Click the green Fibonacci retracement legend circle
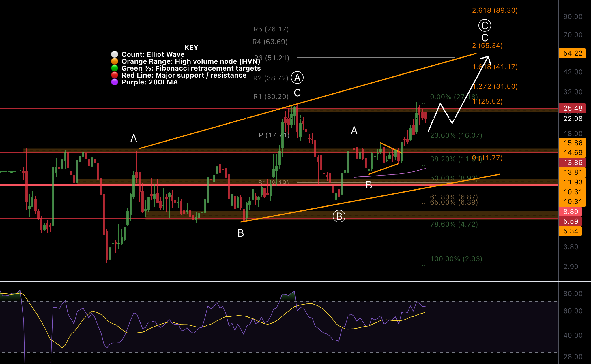Screen dimensions: 591x364 click(115, 68)
